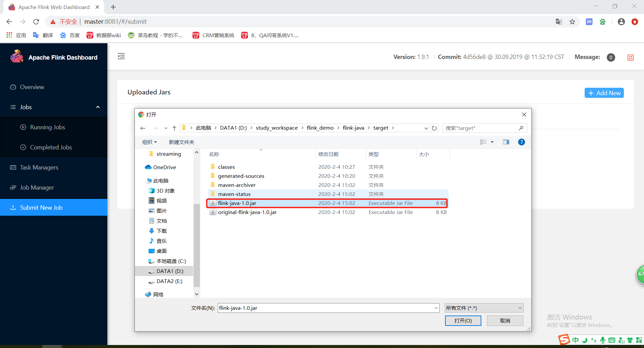Open 图片 pictures folder
The height and width of the screenshot is (348, 644).
coord(161,211)
